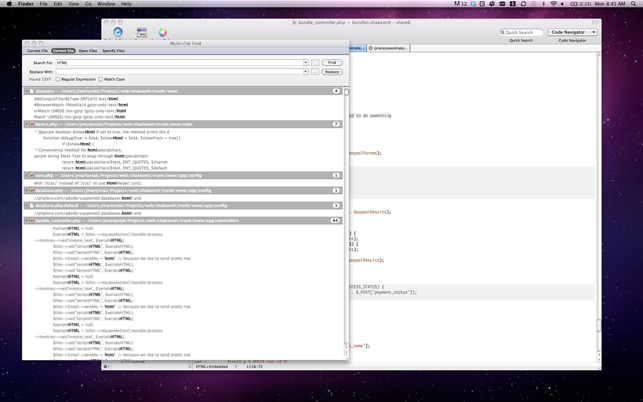Click the blue circular arrow icon in Coda toolbar
The height and width of the screenshot is (402, 643).
click(118, 32)
